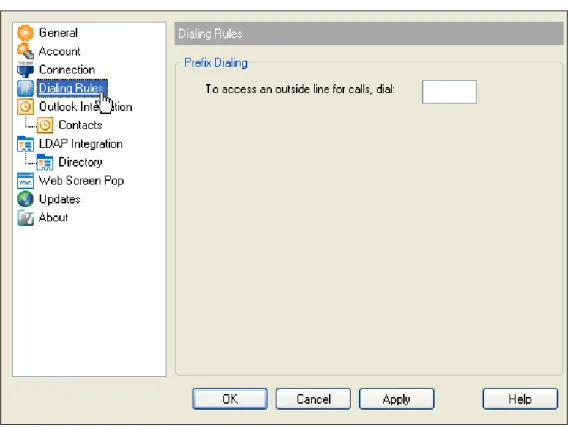The width and height of the screenshot is (568, 427).
Task: Select Directory under LDAP Integration
Action: click(80, 162)
